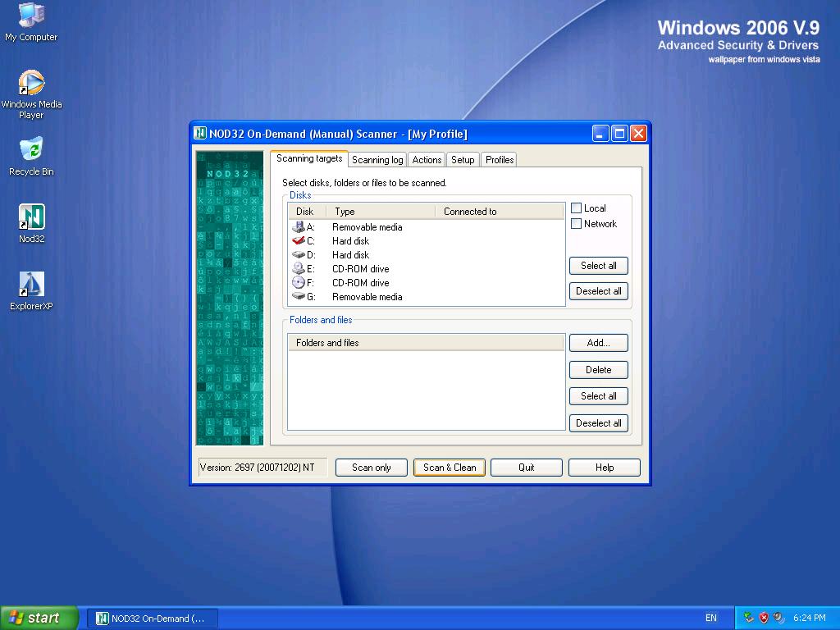This screenshot has height=630, width=840.
Task: Open the Profiles tab
Action: point(500,160)
